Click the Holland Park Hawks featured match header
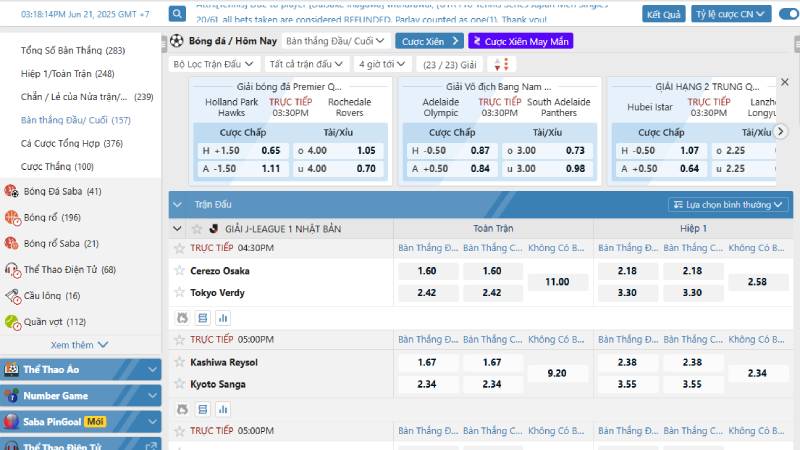The width and height of the screenshot is (800, 450). tap(289, 87)
